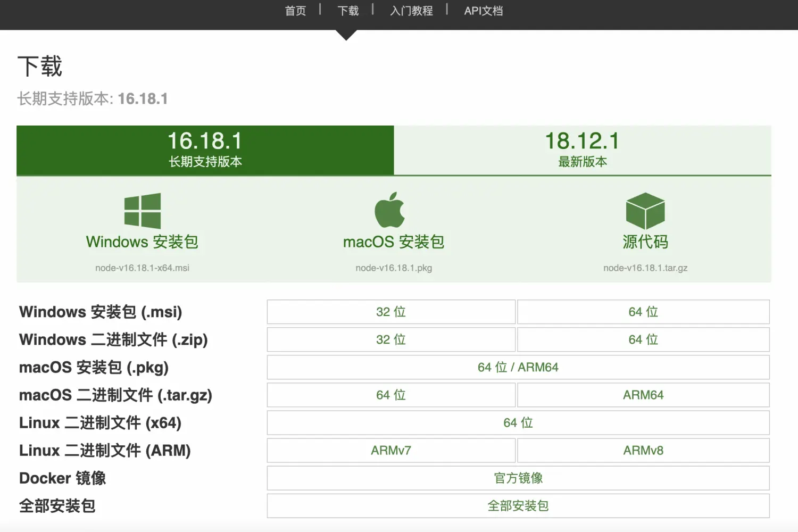Download node-v16.18.1.pkg file link
798x532 pixels.
tap(394, 268)
